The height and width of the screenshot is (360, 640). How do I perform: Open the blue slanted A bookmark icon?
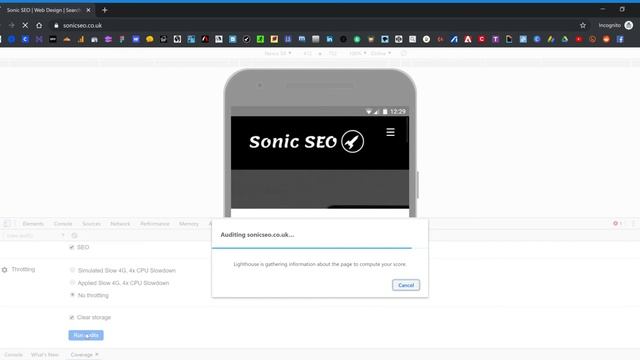point(454,39)
